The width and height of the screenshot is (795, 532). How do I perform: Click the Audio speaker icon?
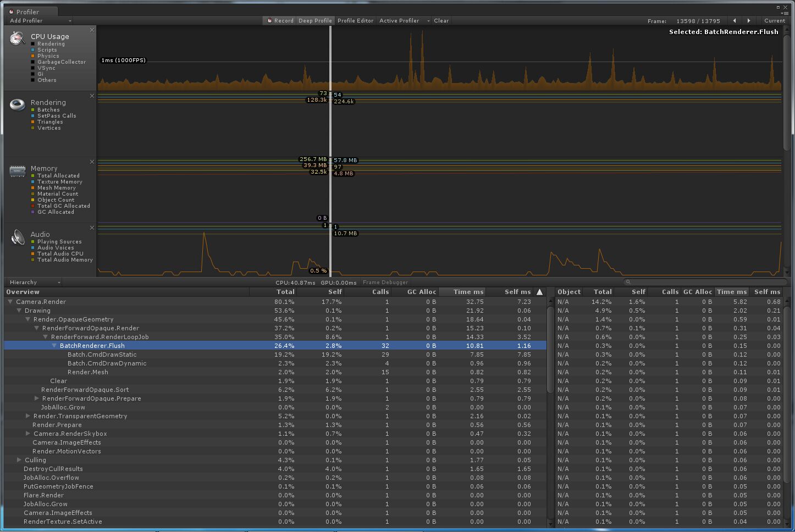tap(17, 236)
